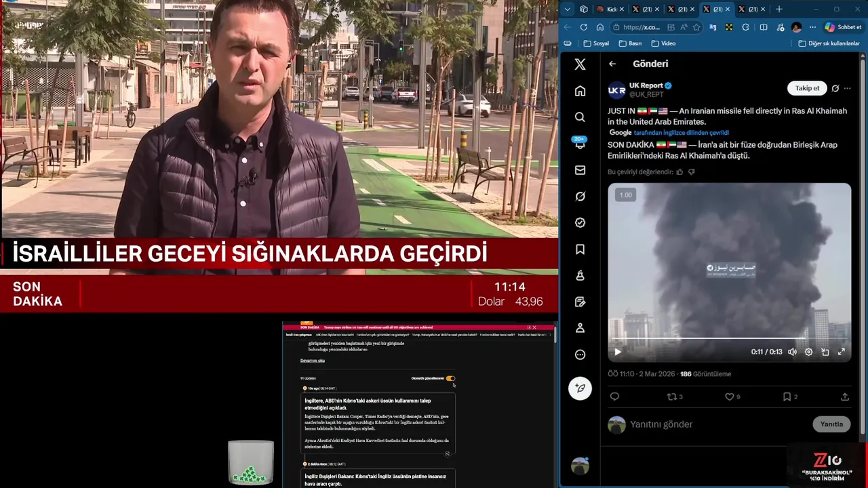The width and height of the screenshot is (868, 488).
Task: Open the Sosyal bookmarks folder
Action: pos(596,43)
